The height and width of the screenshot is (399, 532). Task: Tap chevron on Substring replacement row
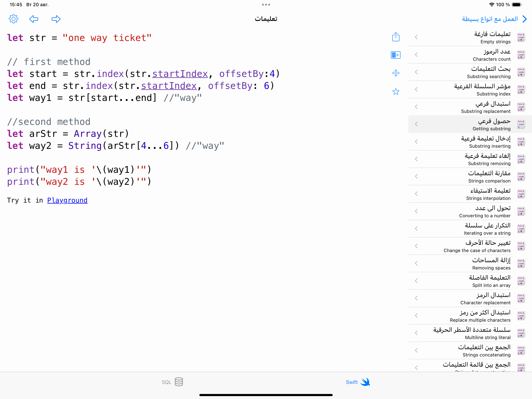416,107
